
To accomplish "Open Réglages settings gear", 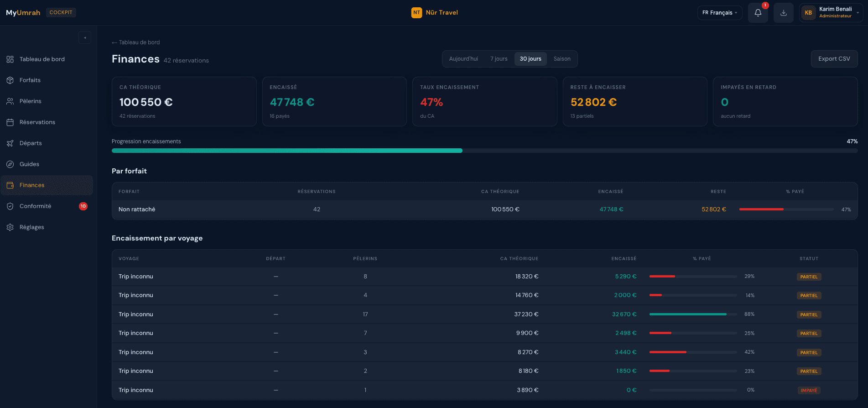I will tap(31, 227).
